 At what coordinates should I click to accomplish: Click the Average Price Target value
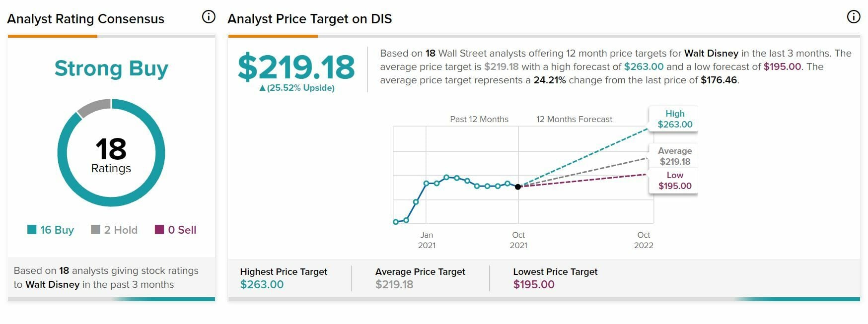[x=394, y=284]
